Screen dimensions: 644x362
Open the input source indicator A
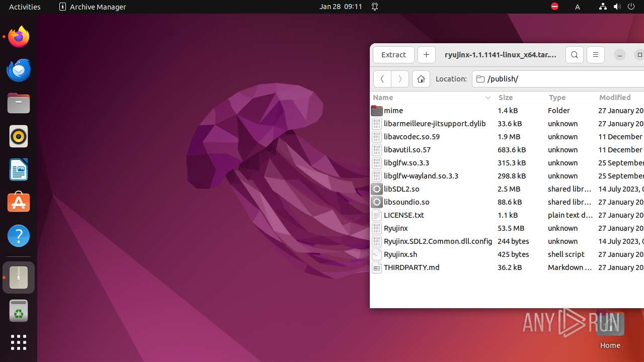point(578,7)
